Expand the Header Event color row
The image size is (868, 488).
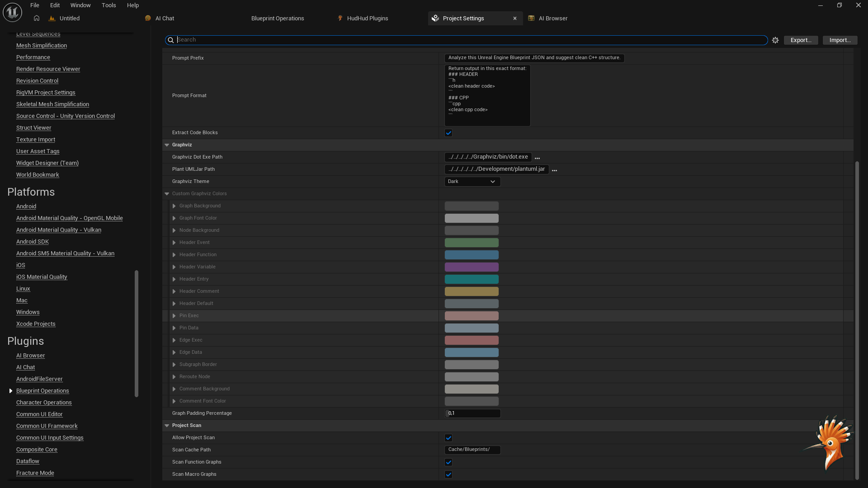[174, 243]
